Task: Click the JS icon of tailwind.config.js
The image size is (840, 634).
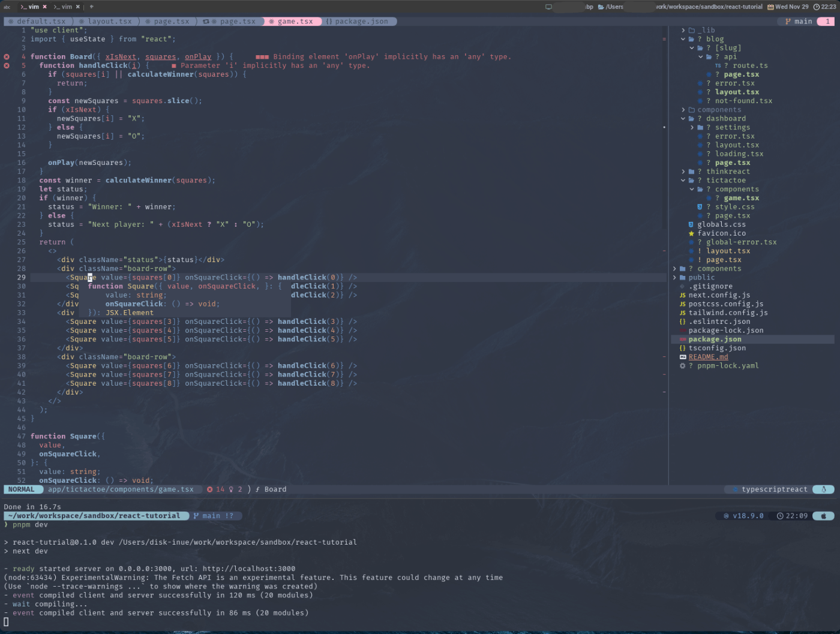Action: coord(683,313)
